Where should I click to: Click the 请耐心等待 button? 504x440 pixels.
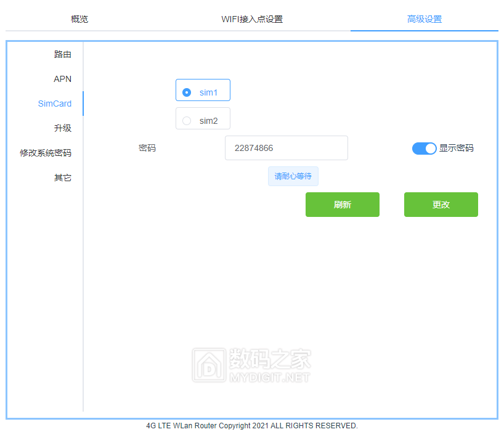[x=293, y=176]
